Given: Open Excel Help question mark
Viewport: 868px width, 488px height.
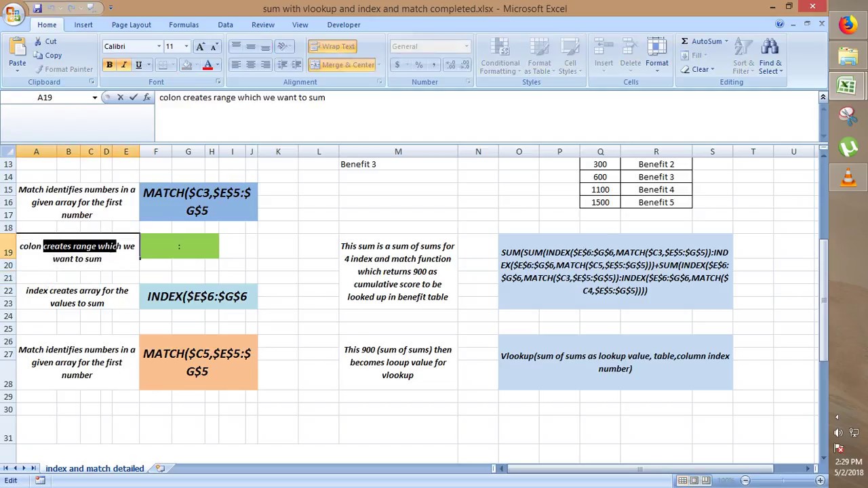Looking at the screenshot, I should (x=780, y=24).
